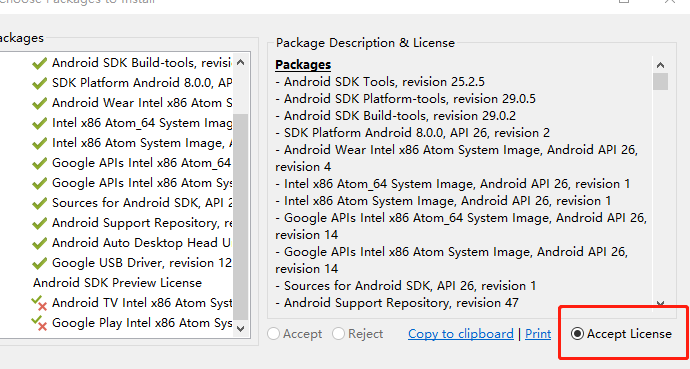Viewport: 690px width, 369px height.
Task: Click license description scroll down arrow
Action: (x=660, y=304)
